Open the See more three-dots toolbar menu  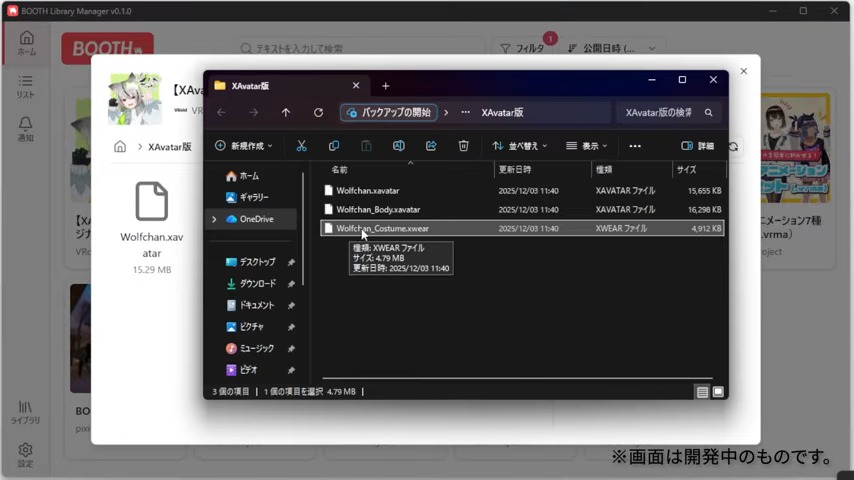point(634,146)
